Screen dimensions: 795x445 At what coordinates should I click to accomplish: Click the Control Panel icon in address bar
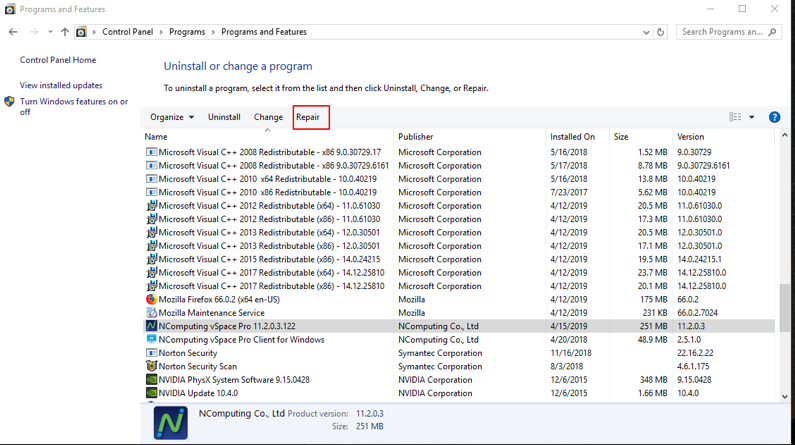[81, 32]
